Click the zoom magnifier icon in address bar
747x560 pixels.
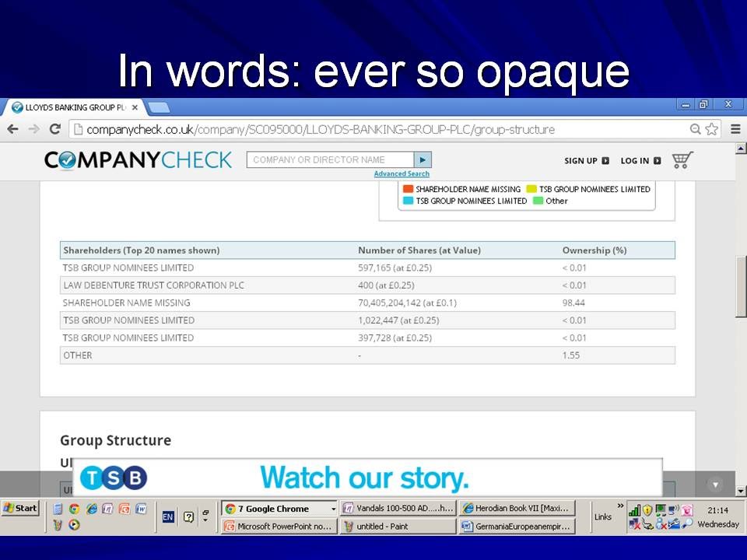(x=695, y=129)
